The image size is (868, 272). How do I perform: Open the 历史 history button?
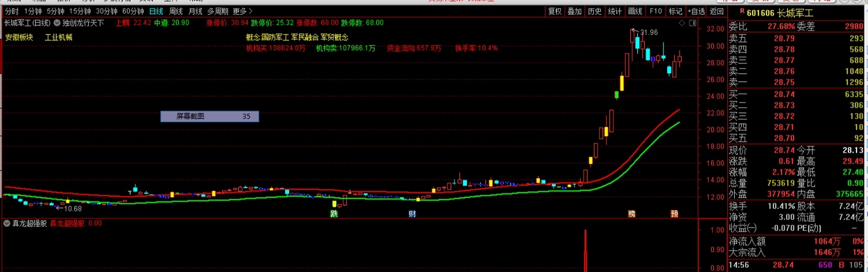pyautogui.click(x=594, y=11)
